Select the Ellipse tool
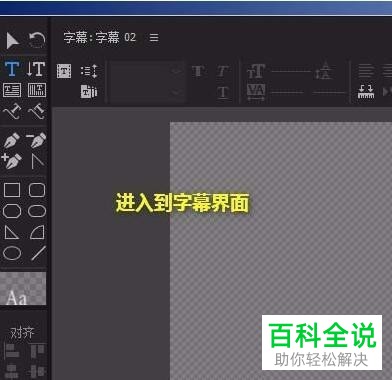Image resolution: width=392 pixels, height=380 pixels. (x=12, y=253)
